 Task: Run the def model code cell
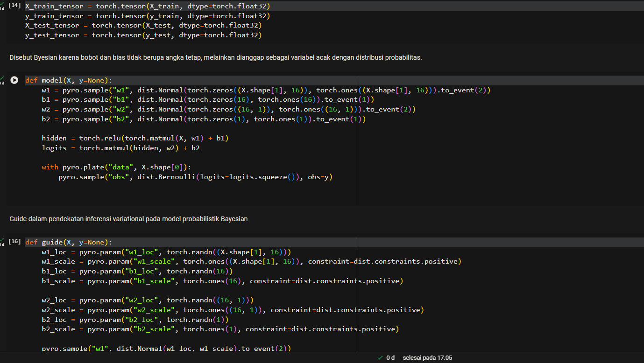14,80
